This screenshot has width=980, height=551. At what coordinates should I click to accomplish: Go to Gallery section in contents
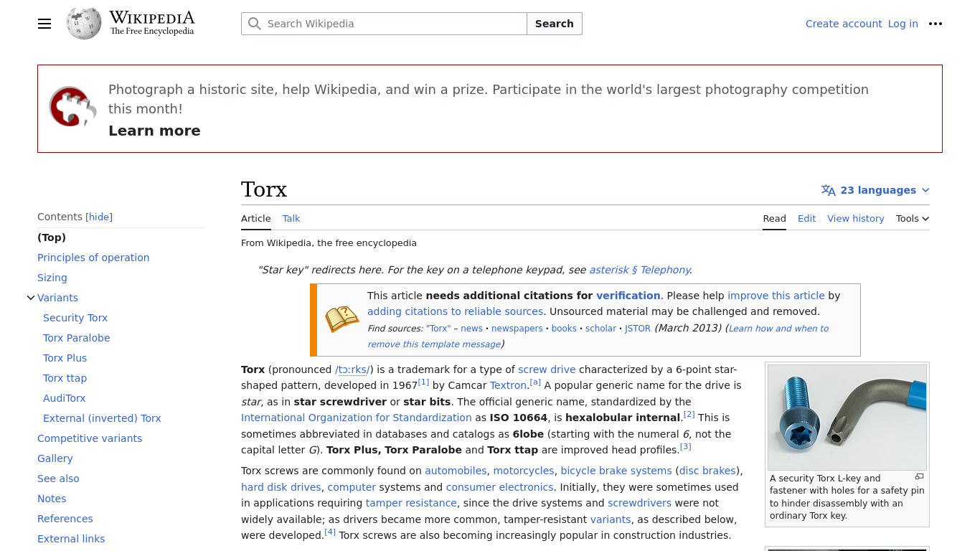[55, 458]
